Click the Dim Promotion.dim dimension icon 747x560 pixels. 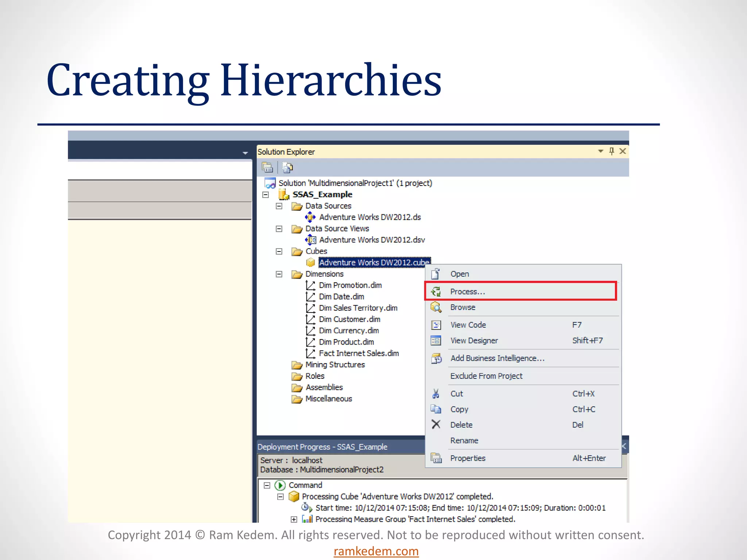(310, 285)
